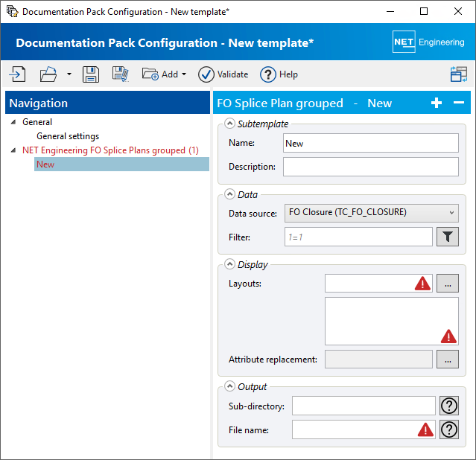Click the save disk icon
This screenshot has height=460, width=476.
91,74
